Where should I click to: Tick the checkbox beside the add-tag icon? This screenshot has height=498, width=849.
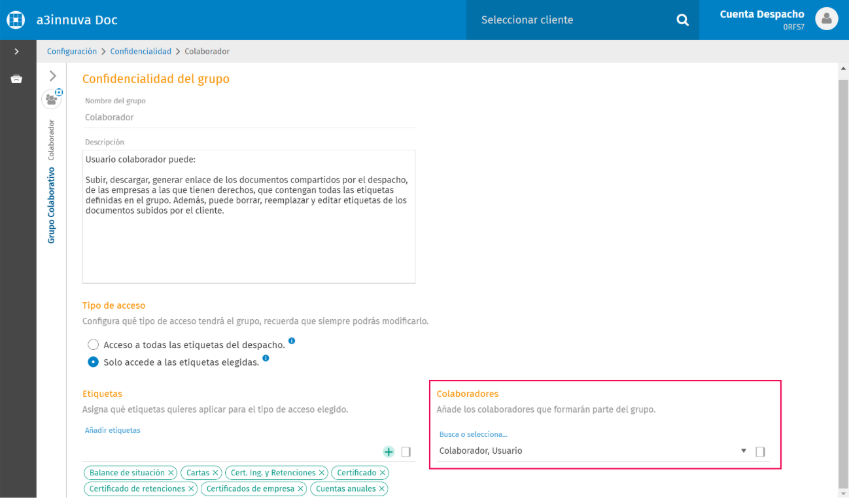[x=406, y=451]
